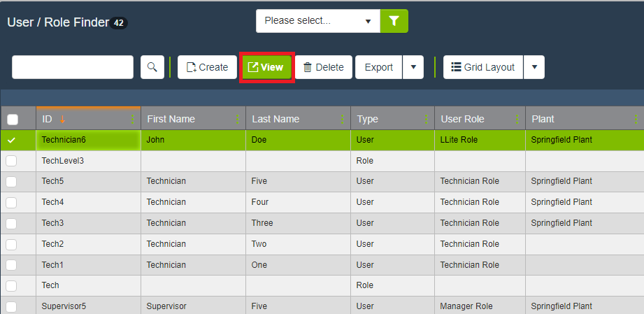The height and width of the screenshot is (314, 644).
Task: Open column menu dots on Type header
Action: (427, 119)
